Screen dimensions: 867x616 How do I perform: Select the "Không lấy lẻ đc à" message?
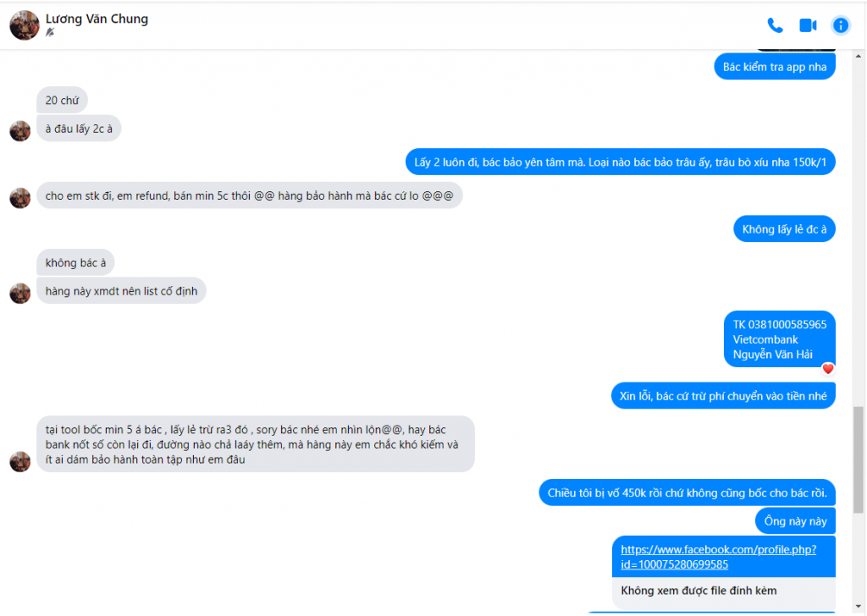784,229
